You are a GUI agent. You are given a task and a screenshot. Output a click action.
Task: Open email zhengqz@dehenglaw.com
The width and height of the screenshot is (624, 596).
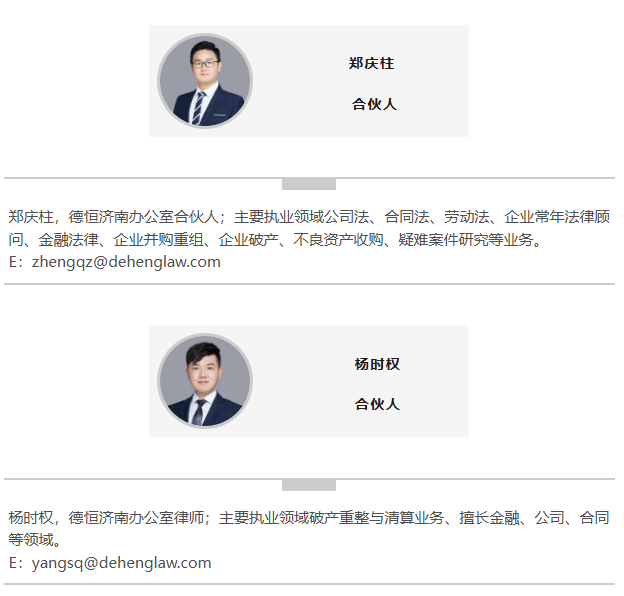[126, 262]
